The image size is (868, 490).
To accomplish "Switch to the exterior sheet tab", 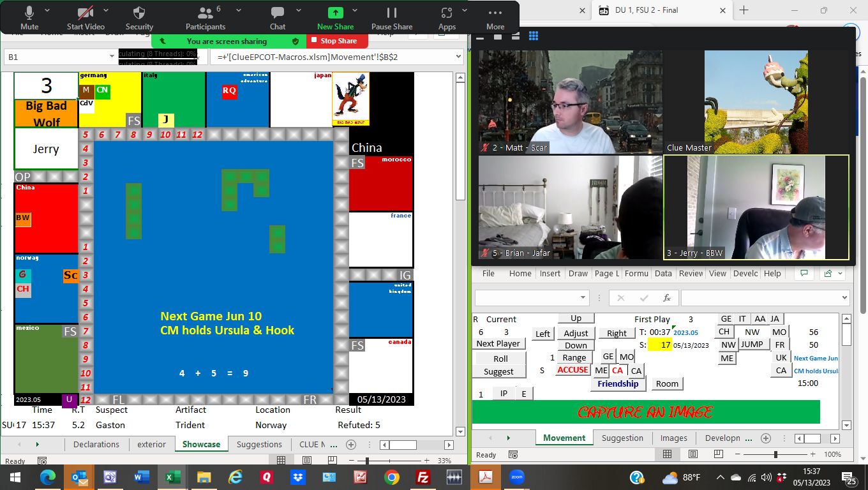I will 152,444.
